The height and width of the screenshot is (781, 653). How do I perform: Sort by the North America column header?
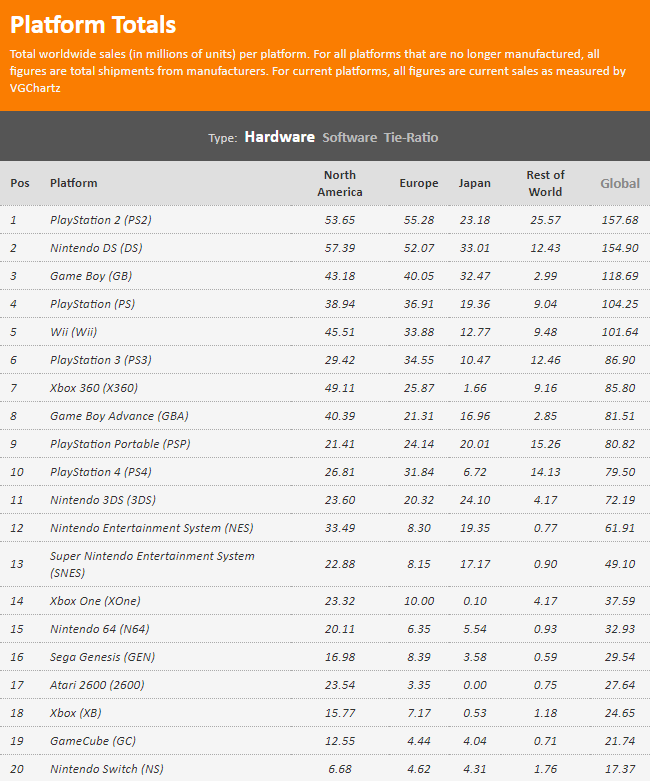340,183
